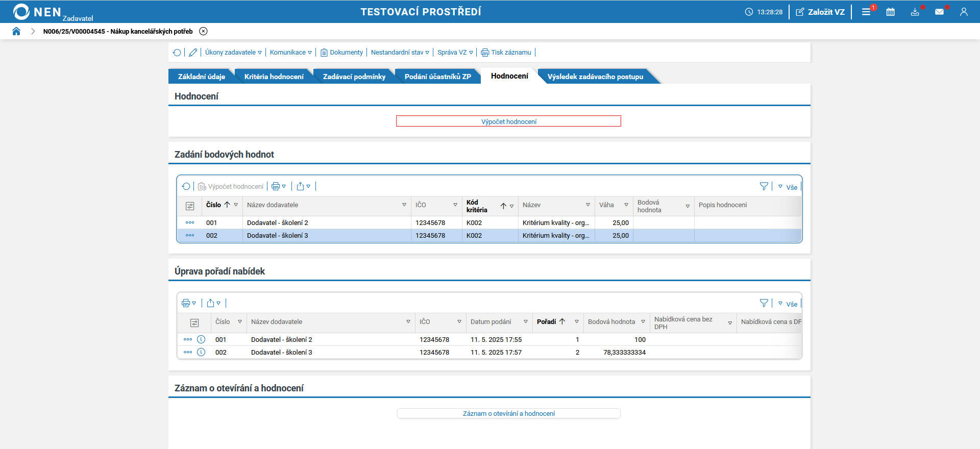The width and height of the screenshot is (980, 449).
Task: Click the 11. 5. 2025 17:55 date cell
Action: pyautogui.click(x=496, y=339)
